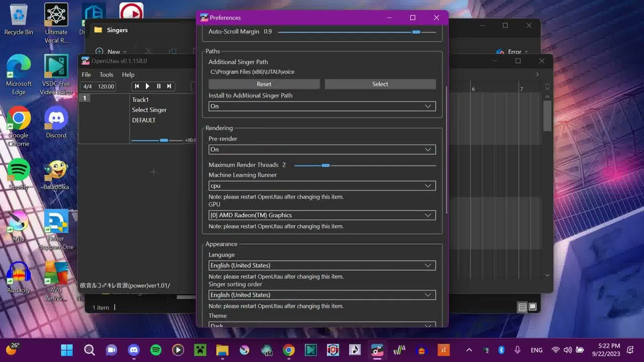The width and height of the screenshot is (644, 362).
Task: Open the Singer sorting order dropdown
Action: [322, 295]
